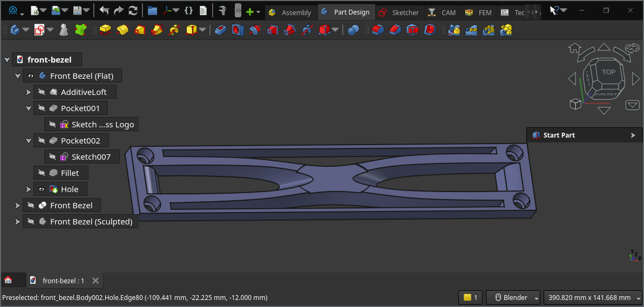The width and height of the screenshot is (644, 307).
Task: Open the Assembly workbench tab
Action: [x=290, y=12]
